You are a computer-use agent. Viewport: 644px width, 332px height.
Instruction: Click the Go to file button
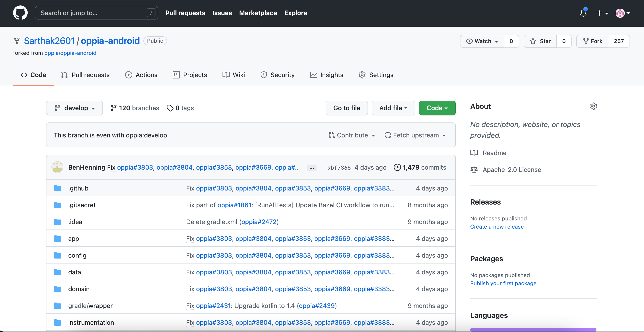(346, 108)
